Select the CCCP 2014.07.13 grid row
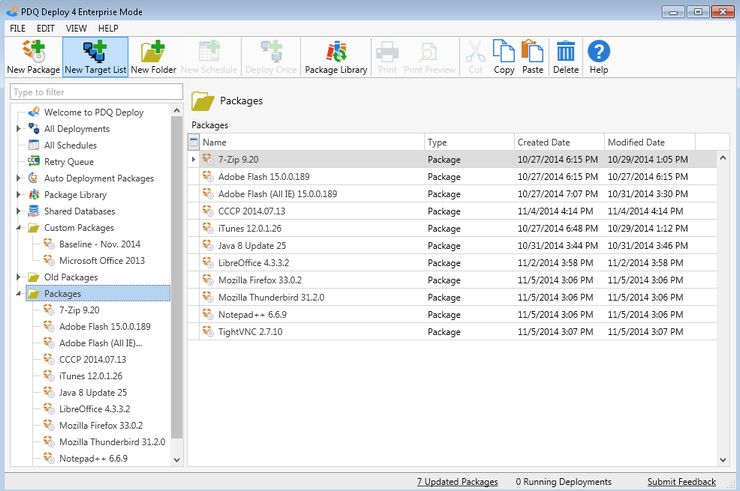Viewport: 740px width, 491px height. [452, 211]
